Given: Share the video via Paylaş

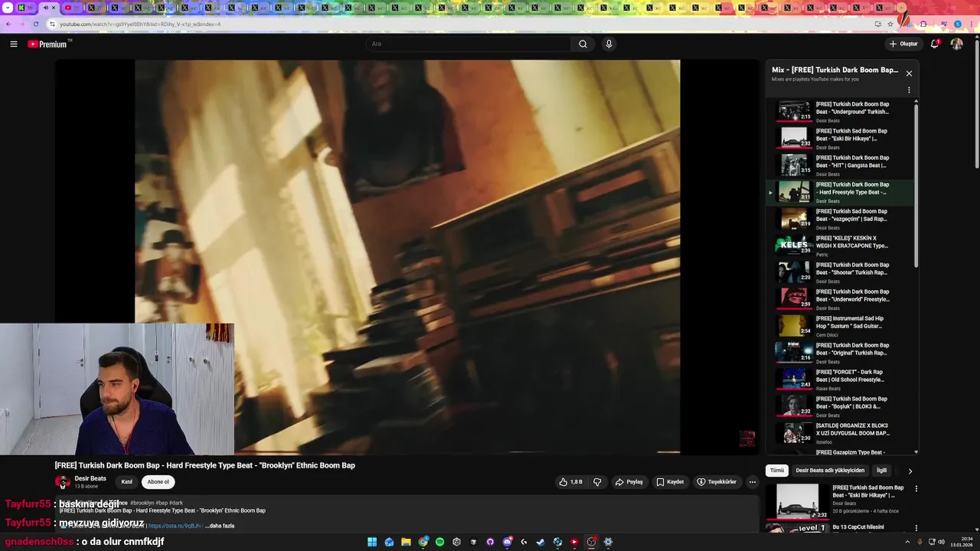Looking at the screenshot, I should point(629,482).
